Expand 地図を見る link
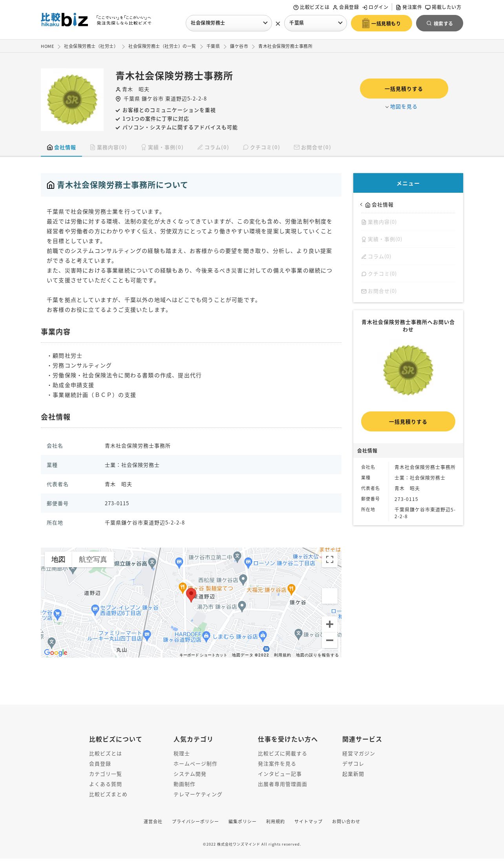The height and width of the screenshot is (866, 504). (401, 107)
